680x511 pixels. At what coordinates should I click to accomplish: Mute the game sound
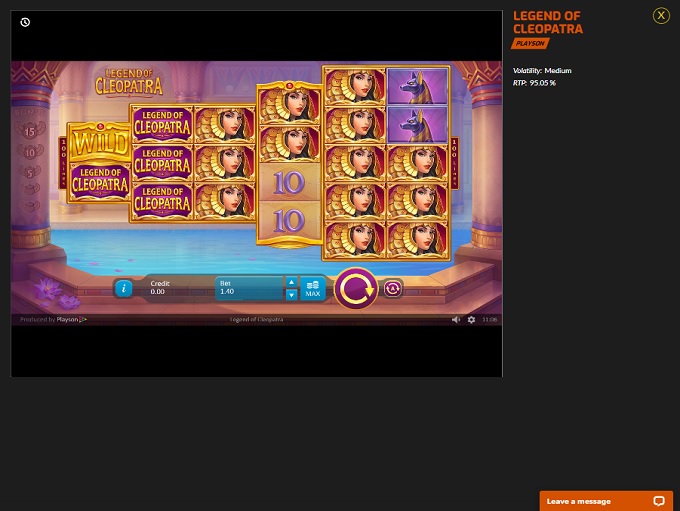[x=456, y=320]
